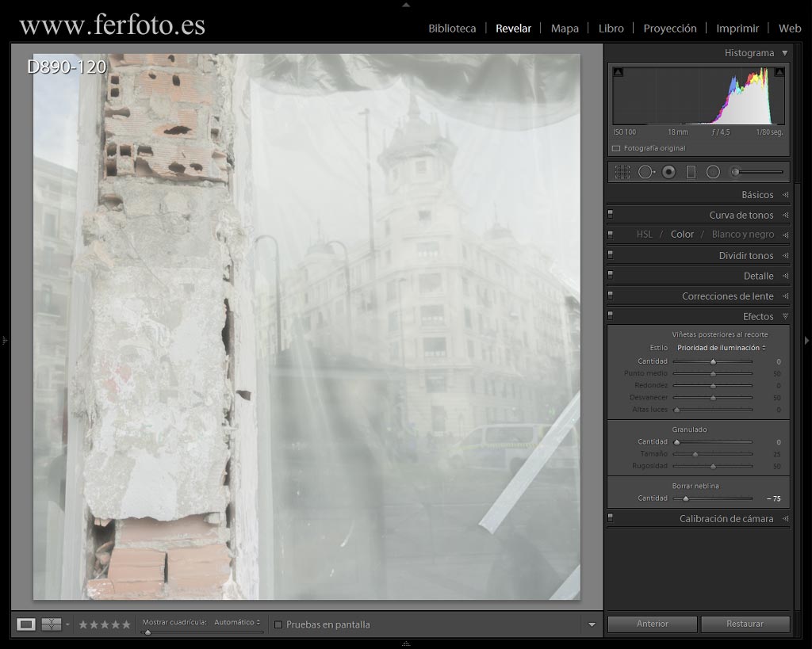
Task: Open the Imprimir module
Action: pos(737,29)
